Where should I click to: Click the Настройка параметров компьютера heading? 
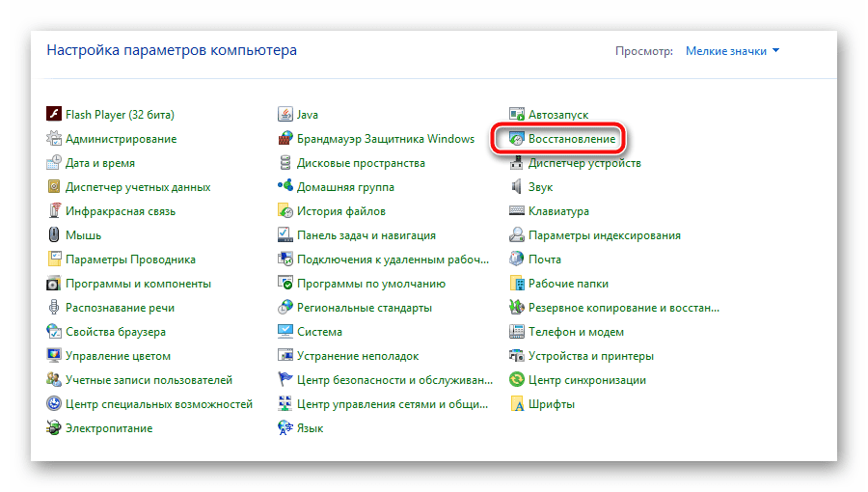(x=172, y=50)
